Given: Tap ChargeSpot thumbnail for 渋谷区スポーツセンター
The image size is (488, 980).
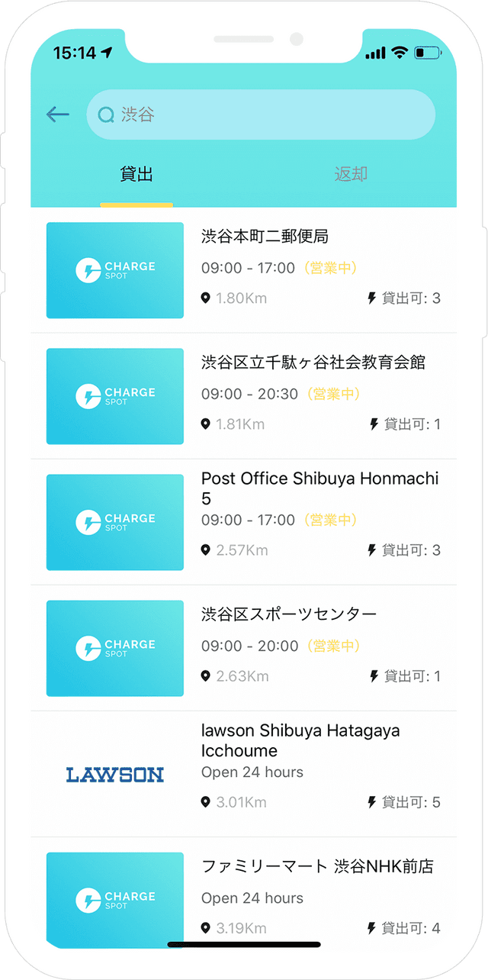Looking at the screenshot, I should pos(115,648).
